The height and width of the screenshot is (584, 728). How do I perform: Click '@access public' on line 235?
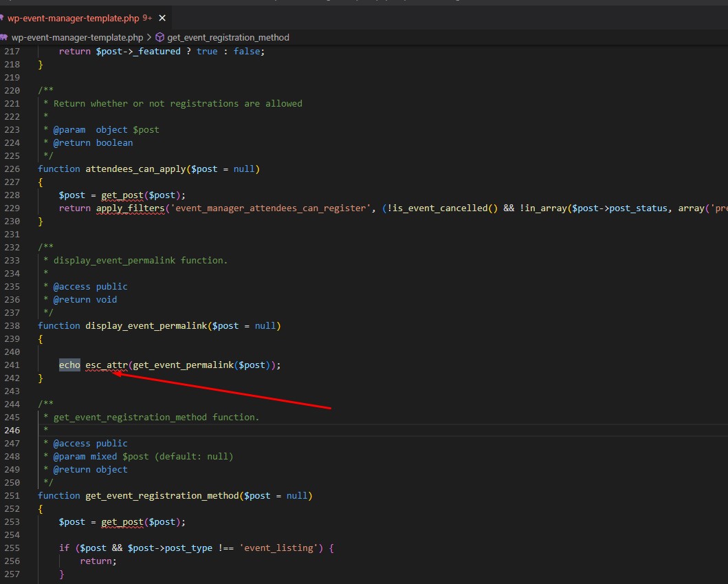point(91,287)
